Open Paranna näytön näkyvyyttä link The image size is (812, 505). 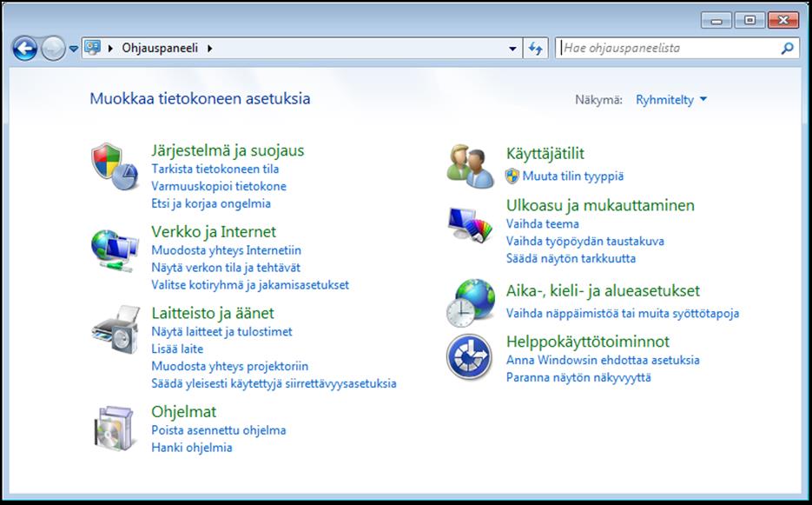(x=578, y=377)
